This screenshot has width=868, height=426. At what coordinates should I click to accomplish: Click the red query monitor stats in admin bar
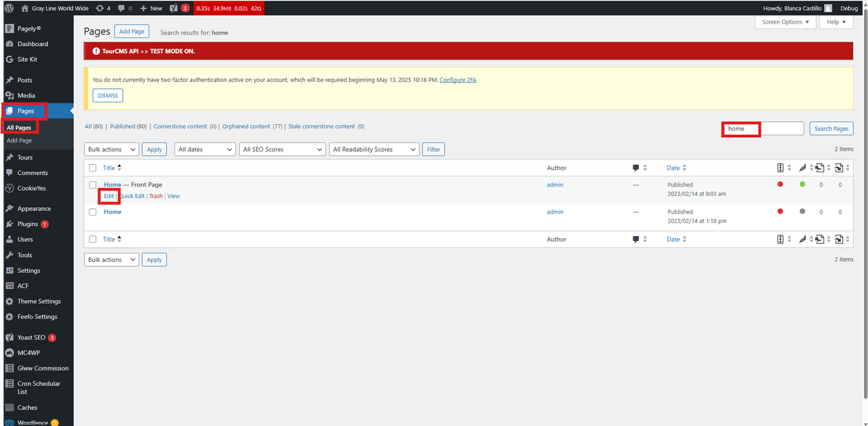229,8
